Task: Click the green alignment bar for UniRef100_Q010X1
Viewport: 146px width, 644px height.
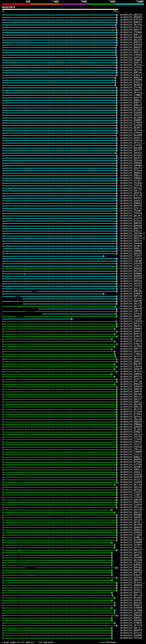Action: (58, 339)
